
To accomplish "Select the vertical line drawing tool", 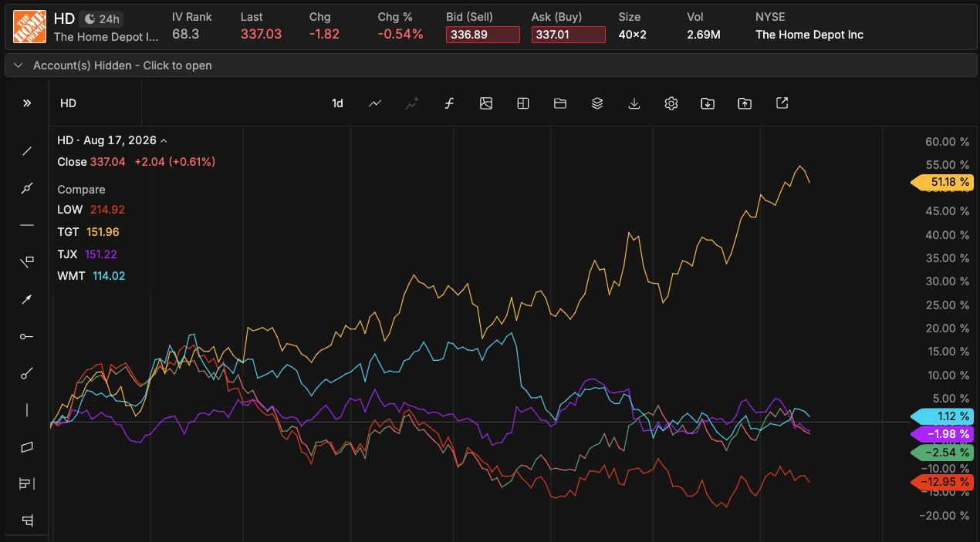I will coord(27,410).
